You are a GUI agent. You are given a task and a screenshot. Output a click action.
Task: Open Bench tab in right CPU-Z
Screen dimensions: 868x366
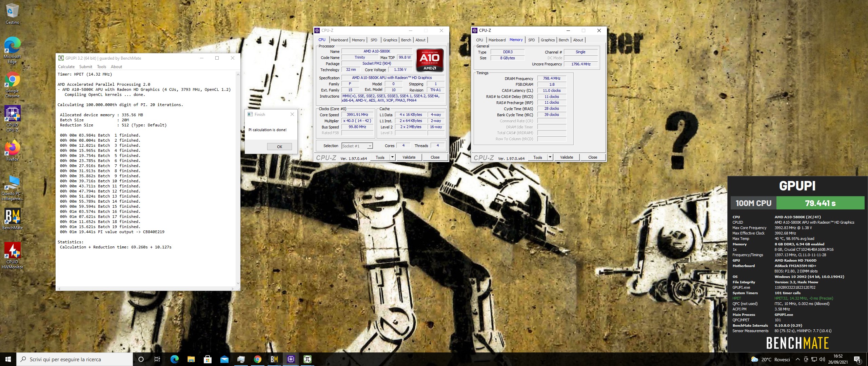564,40
